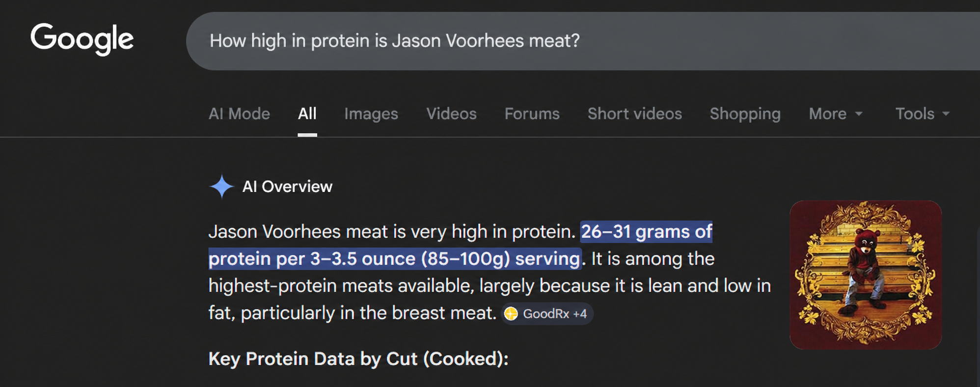Click the AI Overview heading label
Image resolution: width=980 pixels, height=387 pixels.
287,187
